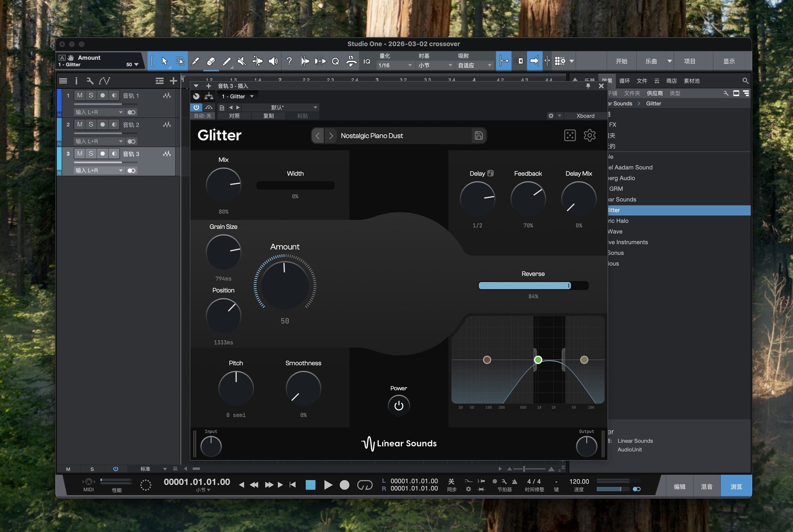Screen dimensions: 793x532
Task: Select the Eraser tool in toolbar
Action: 211,61
